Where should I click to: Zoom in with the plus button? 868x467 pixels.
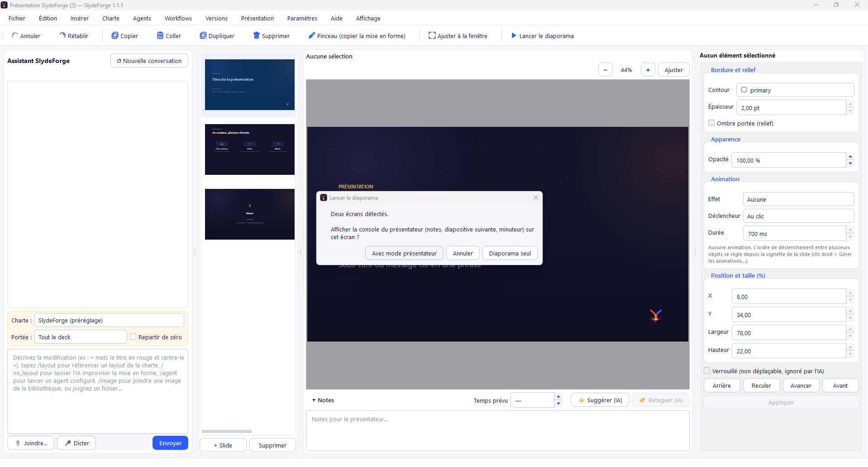(x=648, y=70)
